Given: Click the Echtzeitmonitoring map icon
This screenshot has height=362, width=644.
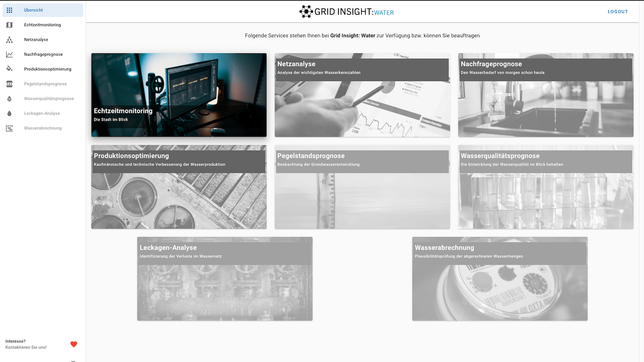Looking at the screenshot, I should click(x=9, y=25).
